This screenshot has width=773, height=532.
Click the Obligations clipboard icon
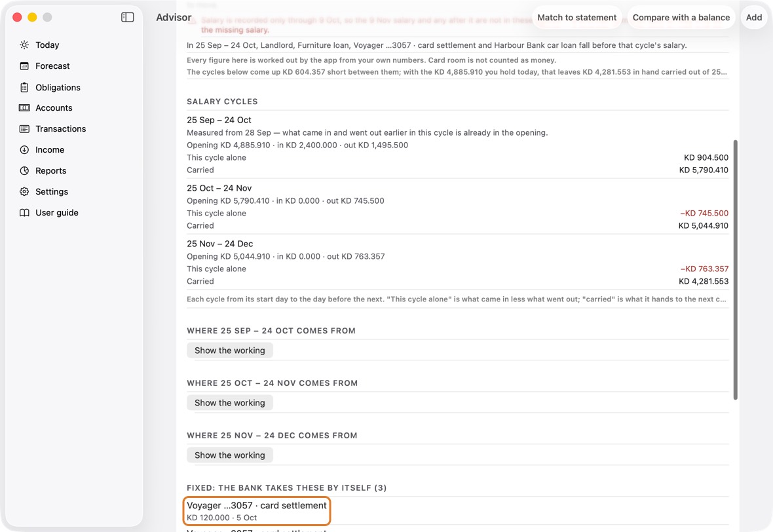click(x=24, y=87)
